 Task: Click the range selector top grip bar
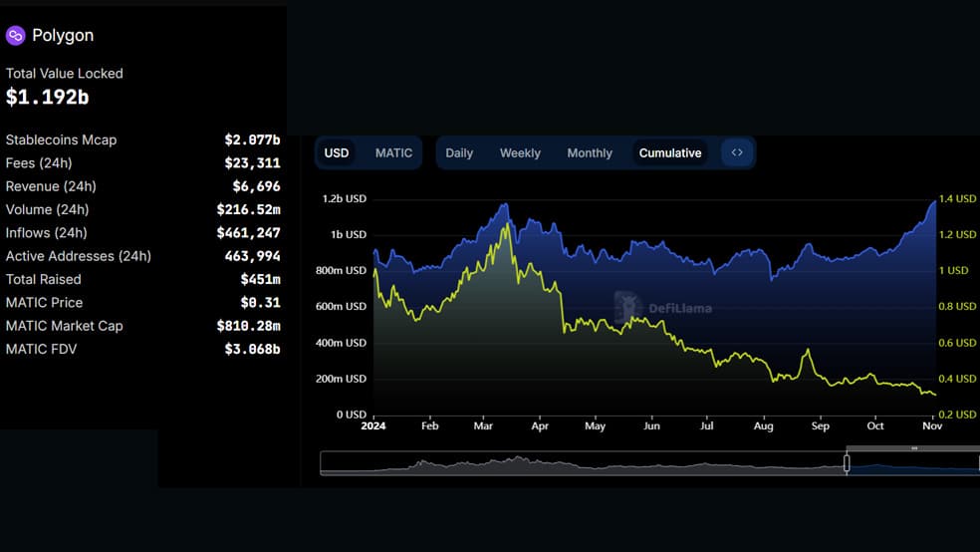click(x=913, y=448)
